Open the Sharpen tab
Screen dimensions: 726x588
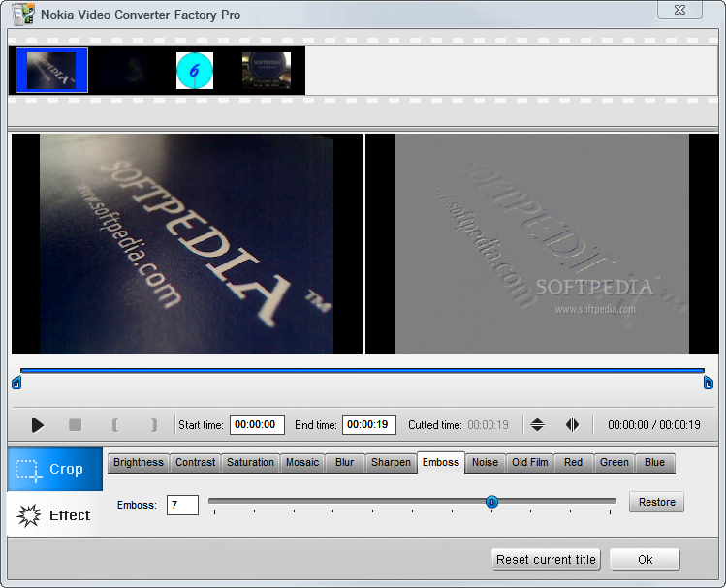pos(391,463)
